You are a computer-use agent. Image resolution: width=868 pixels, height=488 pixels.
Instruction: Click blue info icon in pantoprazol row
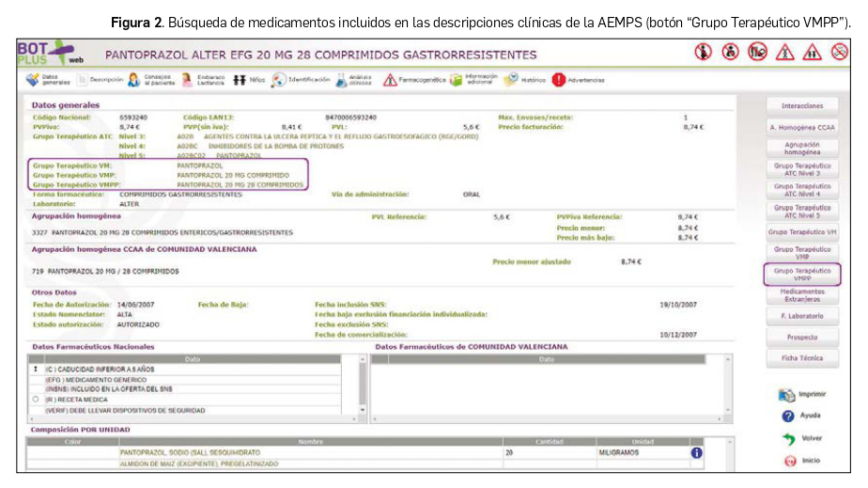click(x=696, y=452)
